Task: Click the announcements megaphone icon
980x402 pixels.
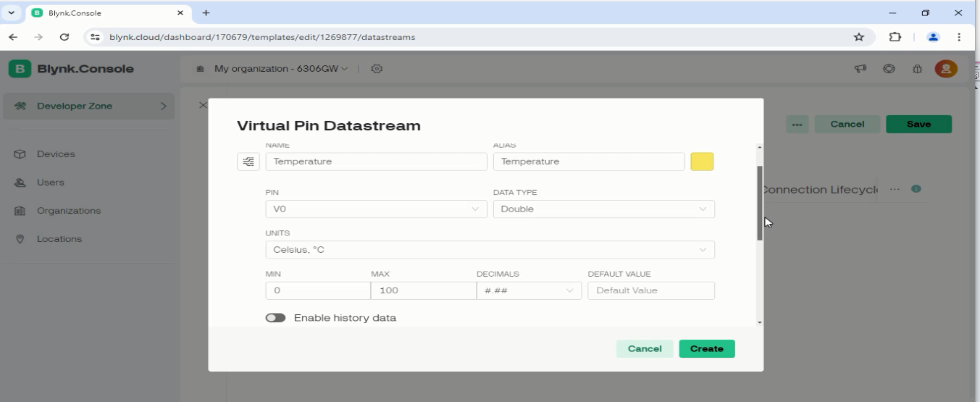Action: (860, 69)
